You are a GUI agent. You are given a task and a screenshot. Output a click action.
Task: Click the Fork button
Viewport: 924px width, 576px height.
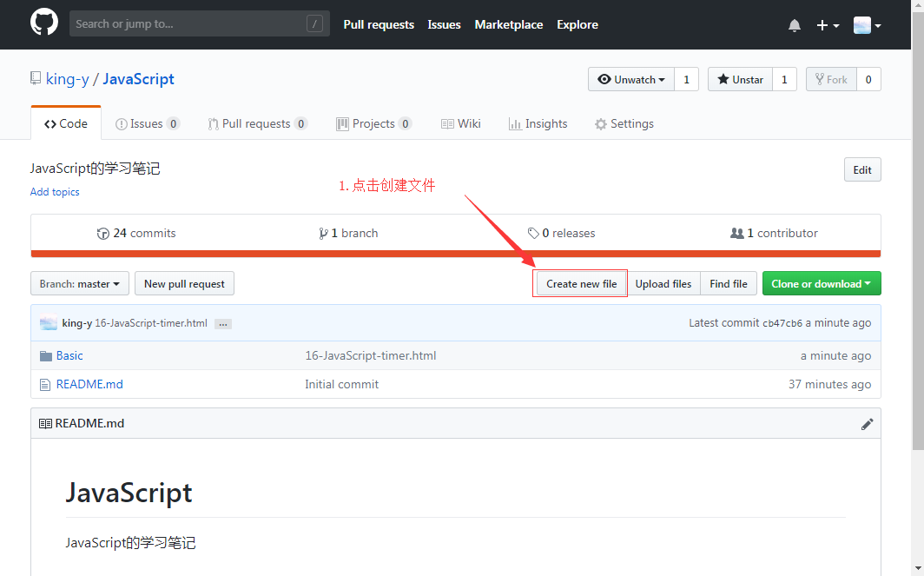pos(831,79)
